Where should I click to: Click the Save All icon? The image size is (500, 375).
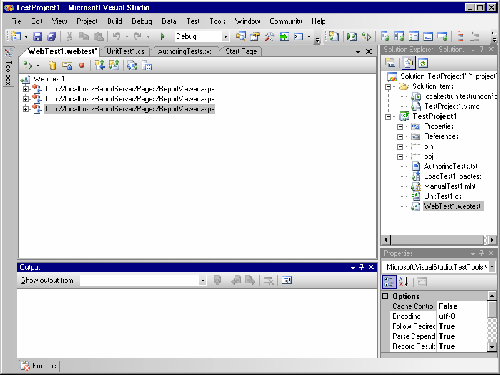[51, 36]
